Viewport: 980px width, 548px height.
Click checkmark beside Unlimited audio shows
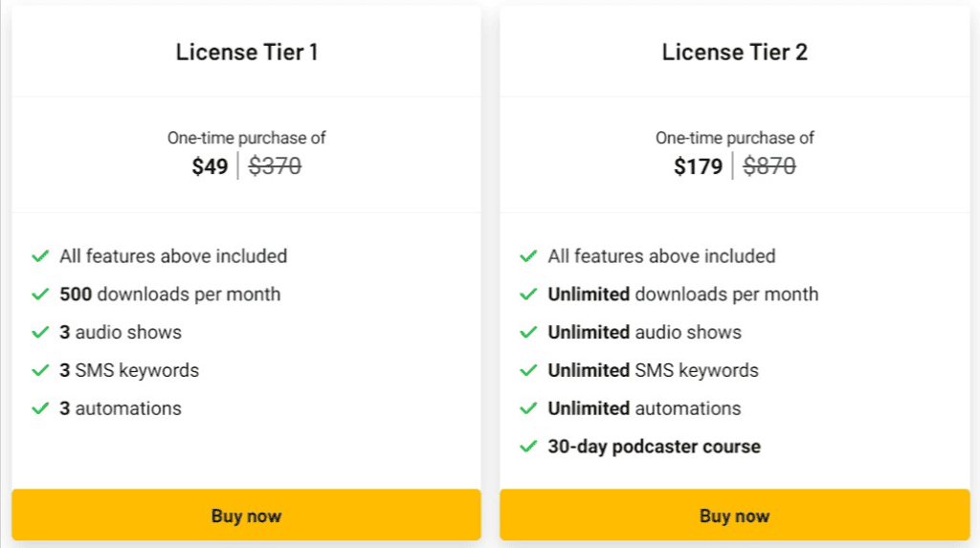[528, 332]
